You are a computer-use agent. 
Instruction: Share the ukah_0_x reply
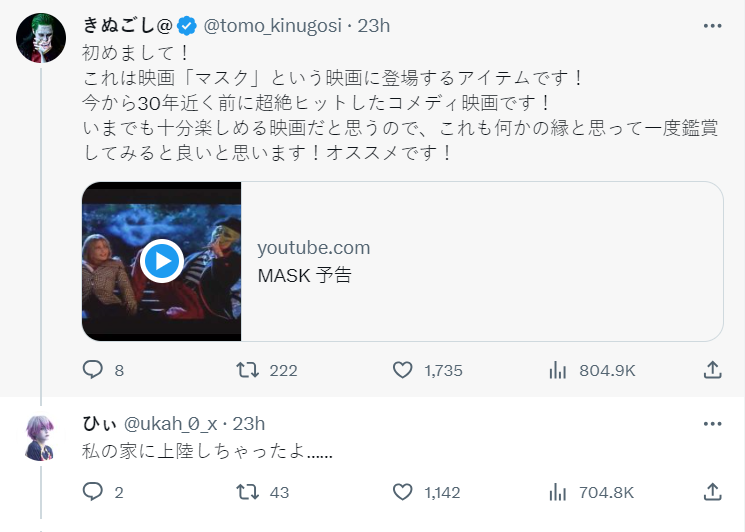tap(712, 491)
